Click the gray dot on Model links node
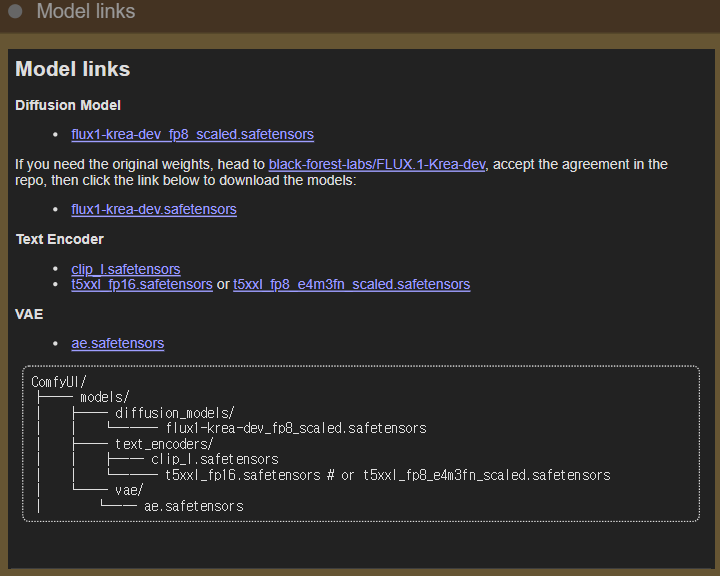The image size is (720, 576). pos(15,11)
